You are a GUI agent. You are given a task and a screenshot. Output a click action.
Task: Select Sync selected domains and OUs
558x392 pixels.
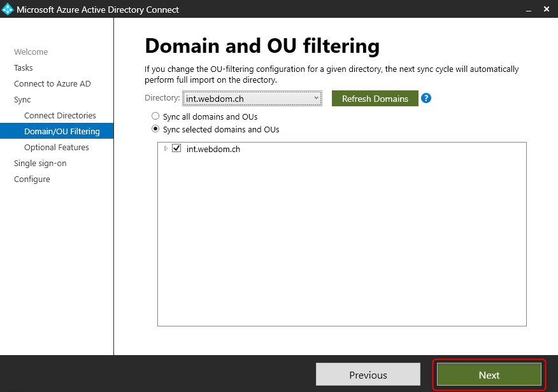coord(155,129)
